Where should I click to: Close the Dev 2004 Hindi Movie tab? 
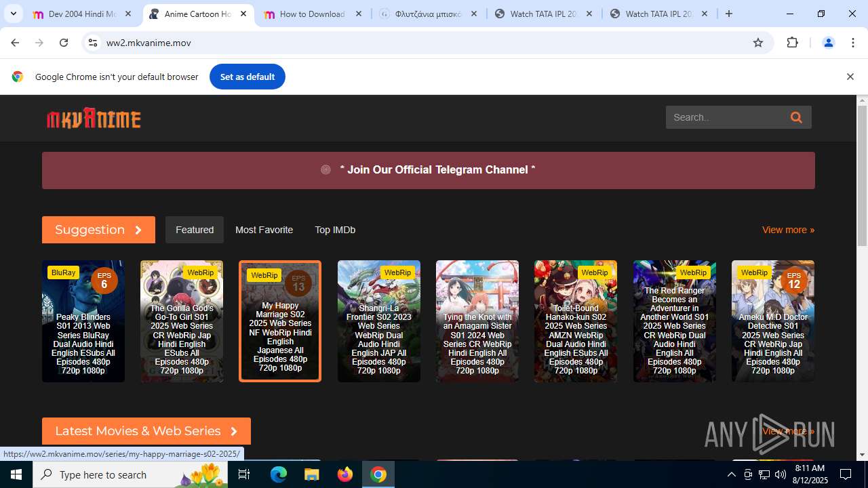128,14
